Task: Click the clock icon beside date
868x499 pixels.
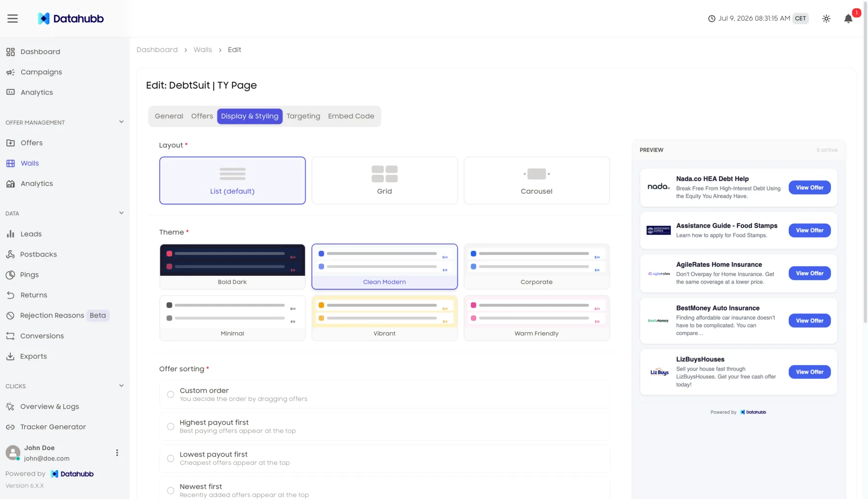Action: point(712,19)
